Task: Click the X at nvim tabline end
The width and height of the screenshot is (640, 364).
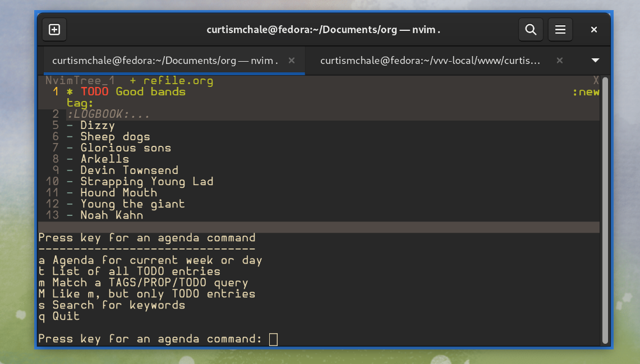Action: [x=596, y=81]
